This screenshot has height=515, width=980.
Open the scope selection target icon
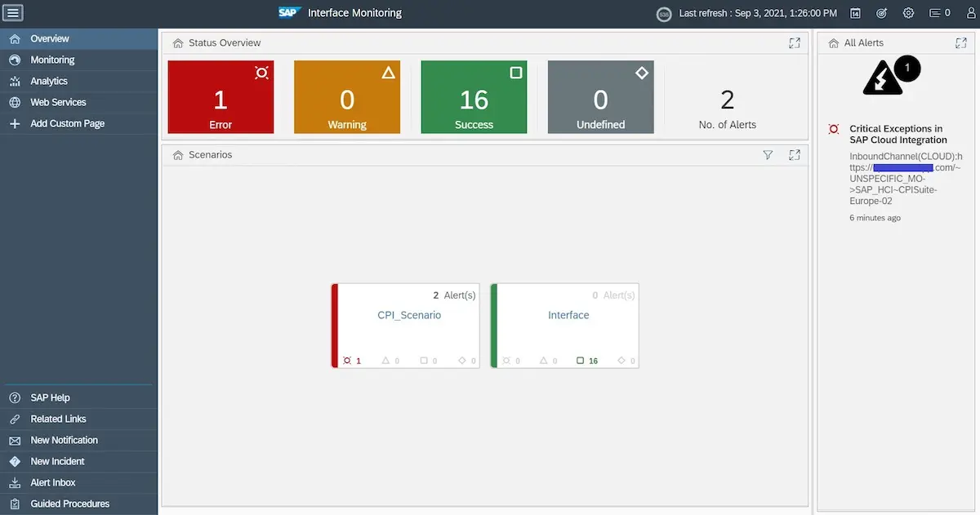tap(881, 14)
